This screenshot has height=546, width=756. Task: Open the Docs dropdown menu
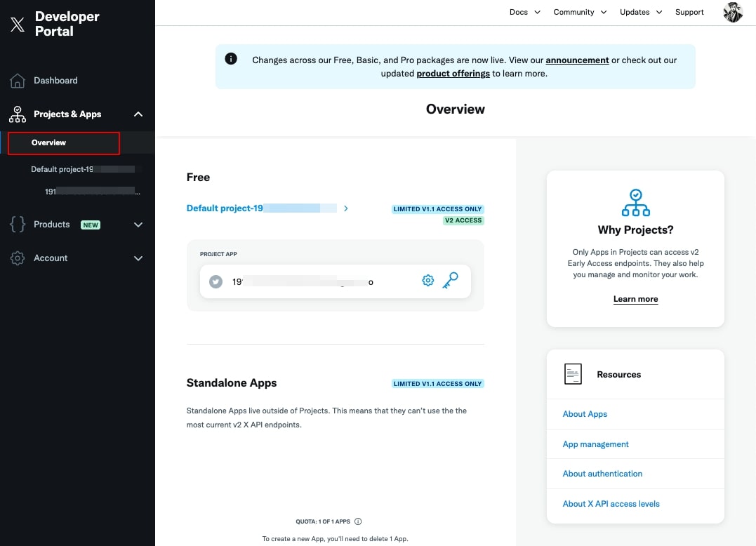click(524, 12)
